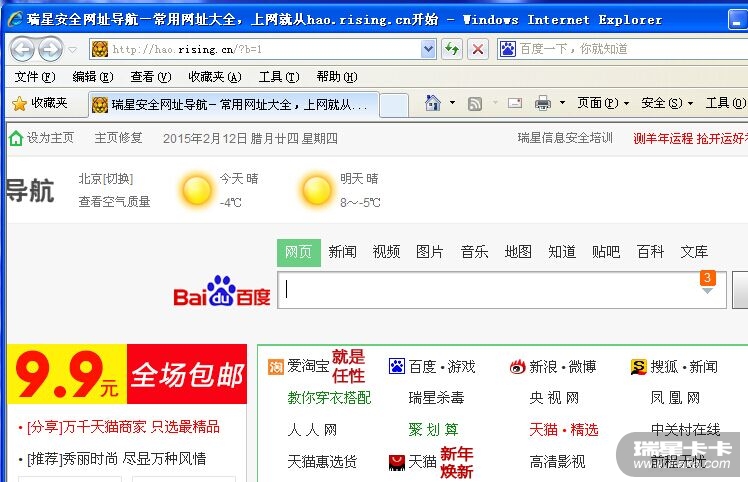Switch city via 北京[切换]
The height and width of the screenshot is (482, 748).
point(105,179)
